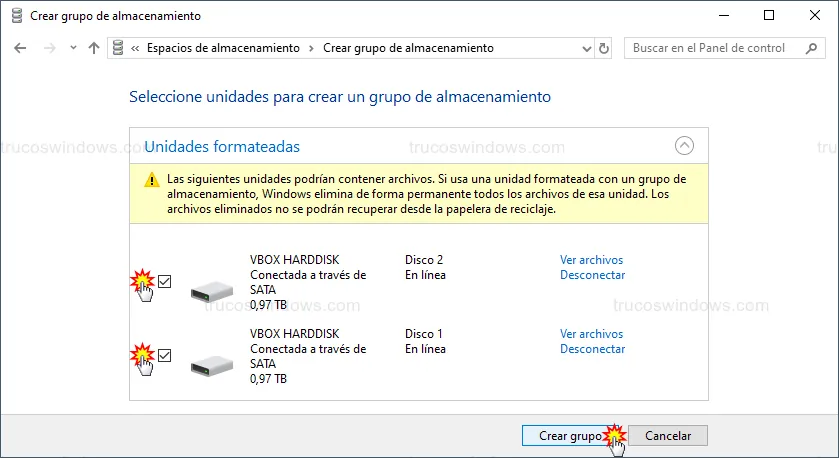The image size is (839, 458).
Task: Click the Disco 2 hard drive icon
Action: 212,291
